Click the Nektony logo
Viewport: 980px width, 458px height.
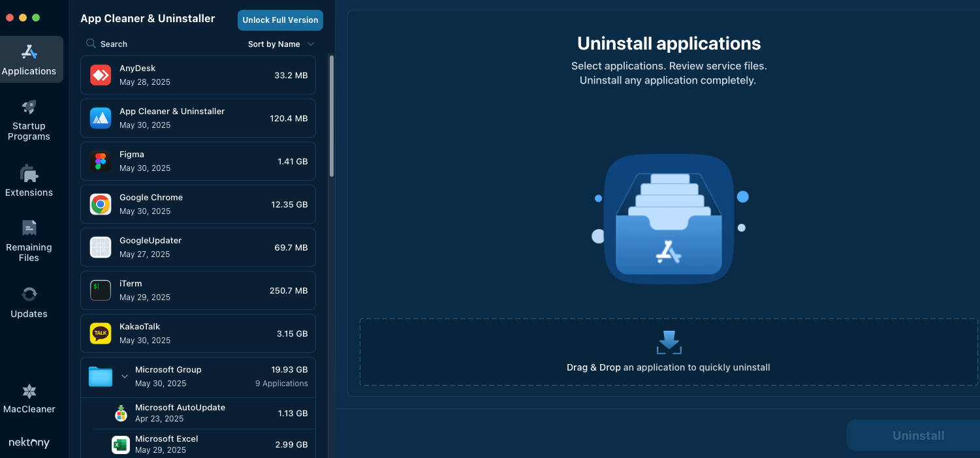pos(29,442)
